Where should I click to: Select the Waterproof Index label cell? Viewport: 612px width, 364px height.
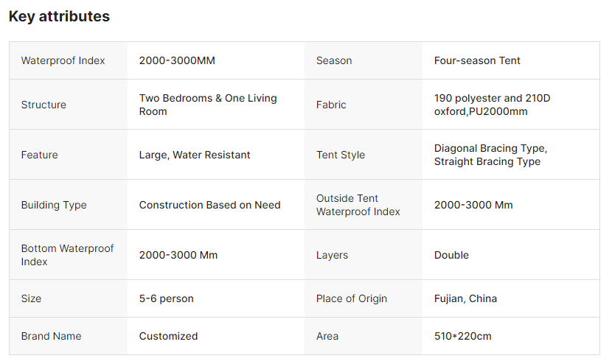click(x=63, y=60)
